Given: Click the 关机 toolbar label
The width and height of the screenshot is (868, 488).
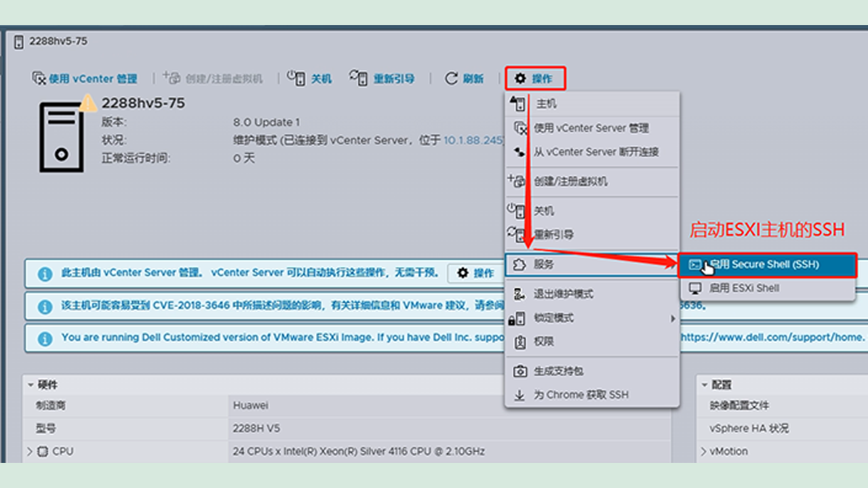Looking at the screenshot, I should (x=321, y=79).
